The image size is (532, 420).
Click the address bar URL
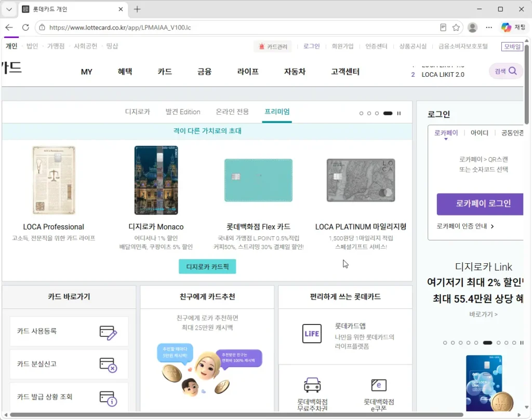120,28
